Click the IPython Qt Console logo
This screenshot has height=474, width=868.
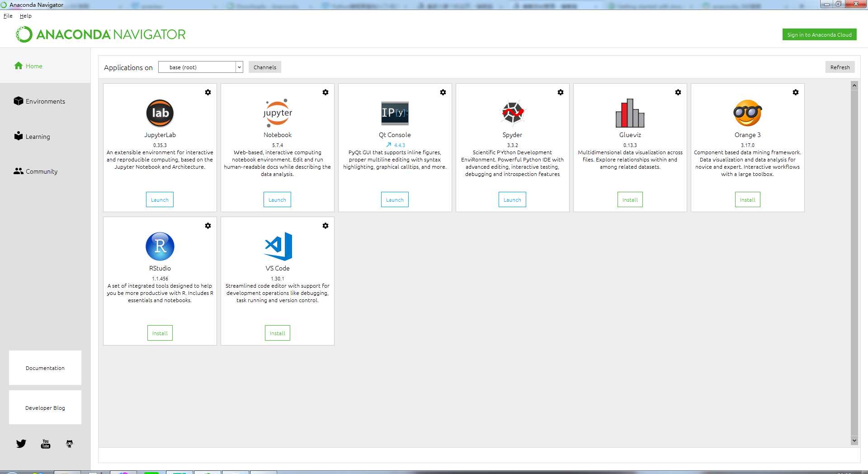[395, 113]
